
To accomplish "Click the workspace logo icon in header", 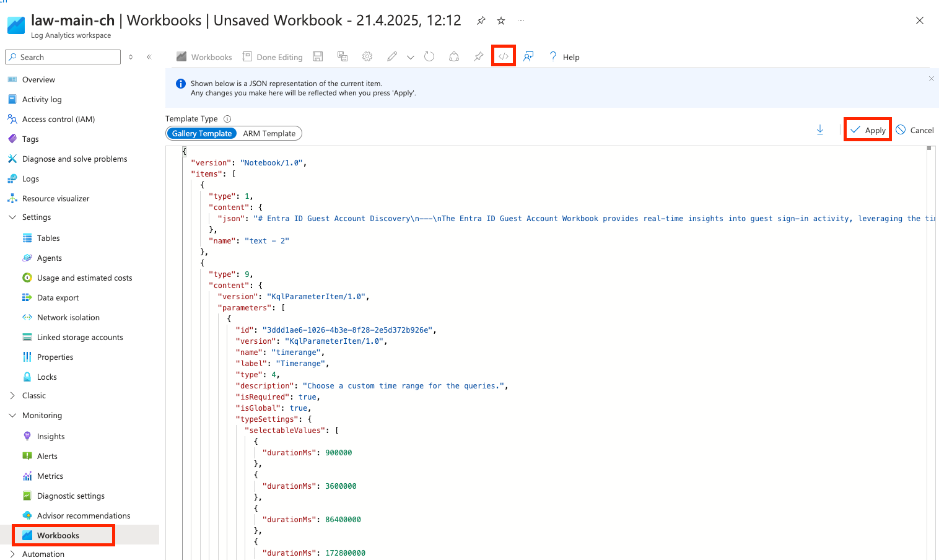I will (x=16, y=25).
